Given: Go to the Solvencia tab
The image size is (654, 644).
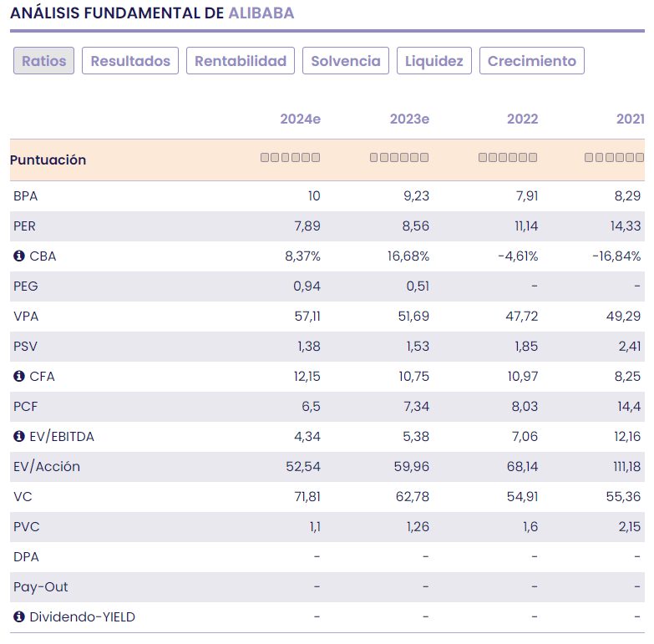Looking at the screenshot, I should click(x=346, y=61).
